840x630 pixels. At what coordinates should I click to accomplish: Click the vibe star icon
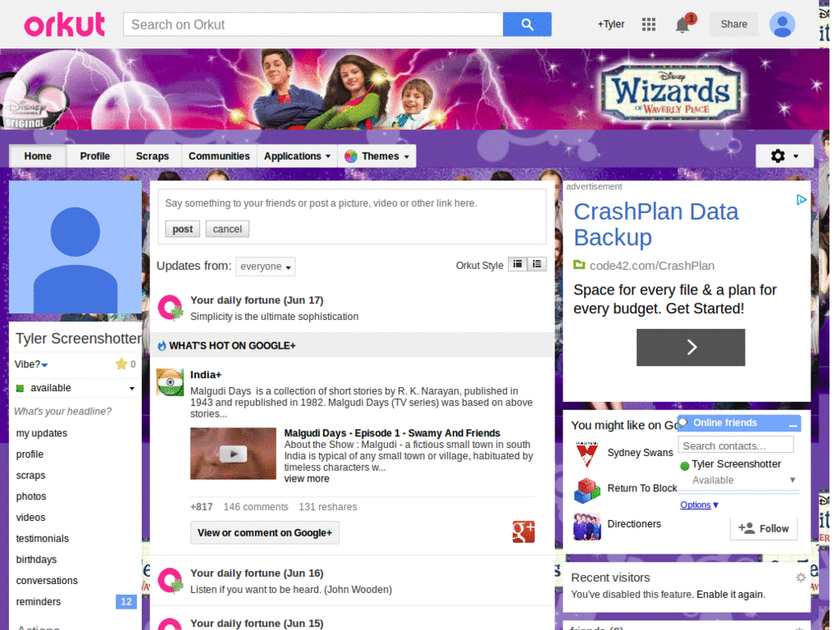(121, 364)
